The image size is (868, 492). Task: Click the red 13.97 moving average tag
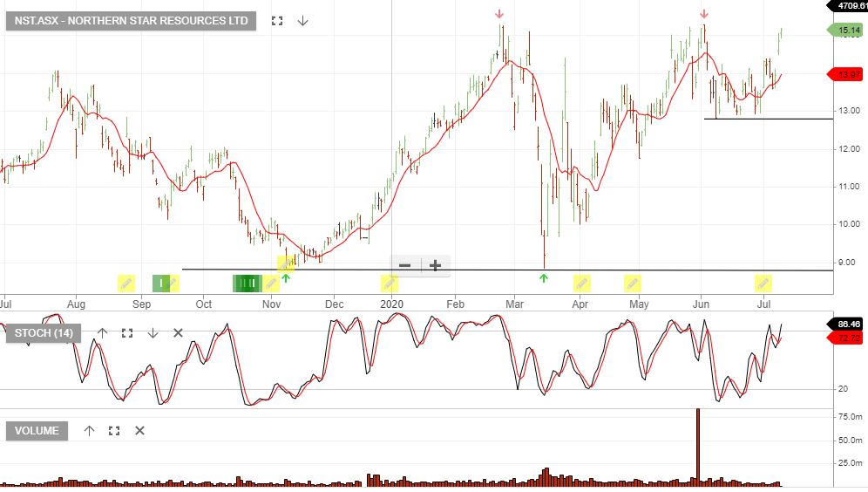click(x=845, y=74)
